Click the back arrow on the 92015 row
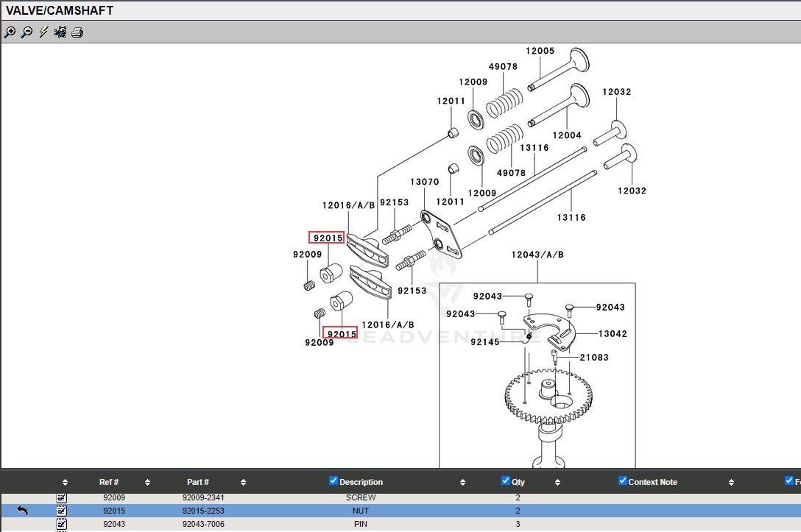 (22, 511)
